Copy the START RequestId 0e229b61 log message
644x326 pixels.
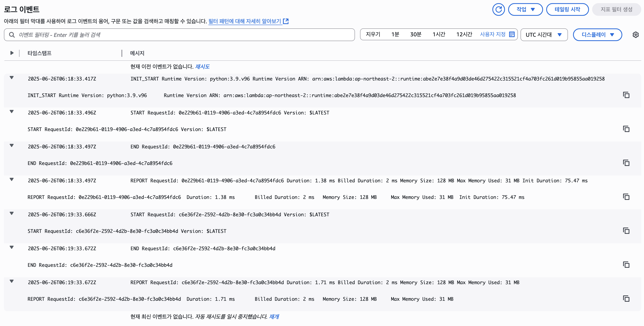click(626, 129)
